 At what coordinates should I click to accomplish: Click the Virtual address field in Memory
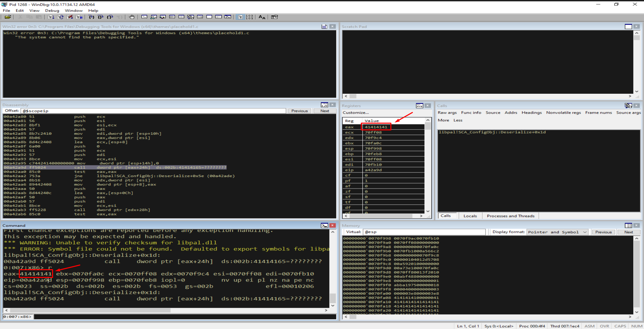[424, 232]
